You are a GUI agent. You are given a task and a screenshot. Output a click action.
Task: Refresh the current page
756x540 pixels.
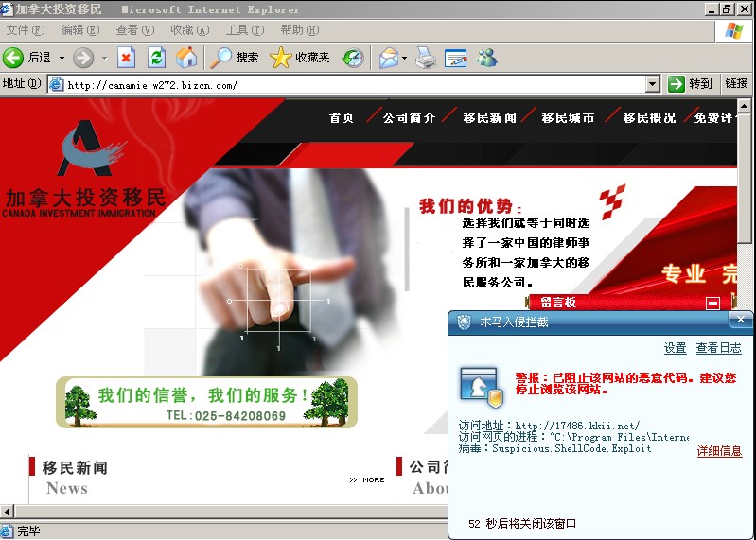(156, 58)
